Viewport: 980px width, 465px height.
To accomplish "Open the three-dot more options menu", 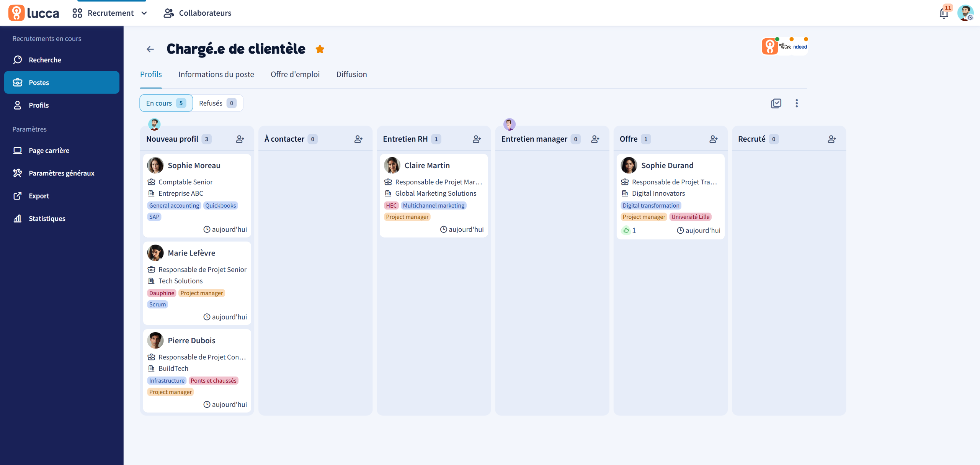I will pos(797,103).
